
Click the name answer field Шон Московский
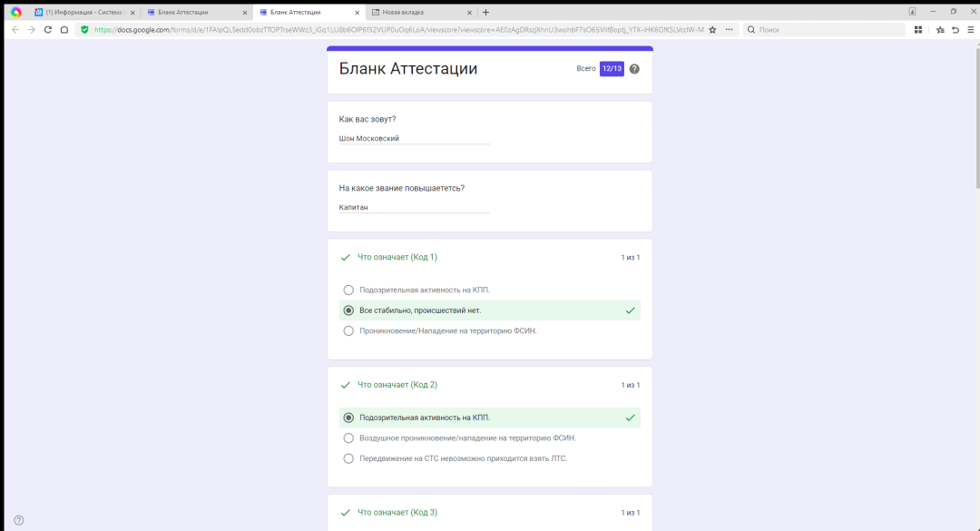tap(414, 139)
